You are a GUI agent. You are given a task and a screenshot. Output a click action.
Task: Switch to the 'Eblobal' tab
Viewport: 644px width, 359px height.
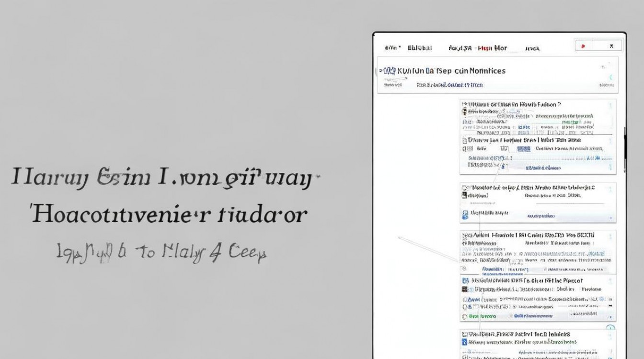coord(419,48)
